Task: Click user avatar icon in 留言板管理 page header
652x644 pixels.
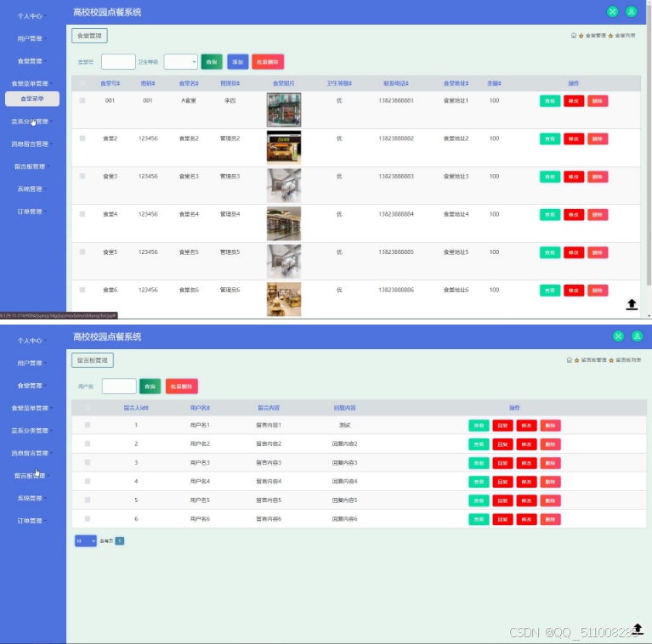Action: coord(637,336)
